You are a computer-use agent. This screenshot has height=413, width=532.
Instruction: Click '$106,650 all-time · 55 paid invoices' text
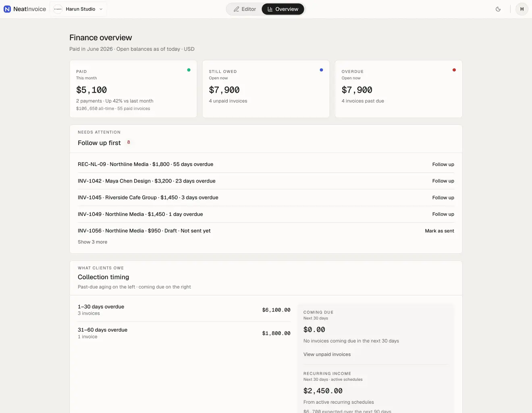coord(113,108)
